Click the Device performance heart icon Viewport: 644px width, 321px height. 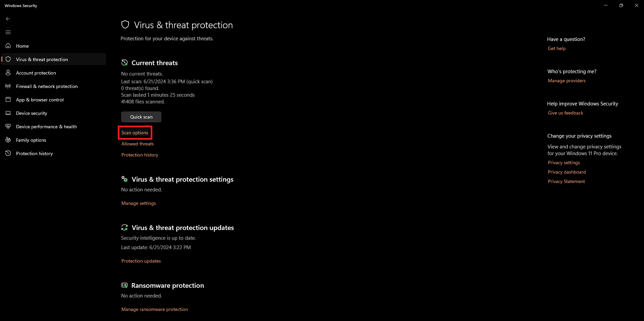click(x=8, y=126)
